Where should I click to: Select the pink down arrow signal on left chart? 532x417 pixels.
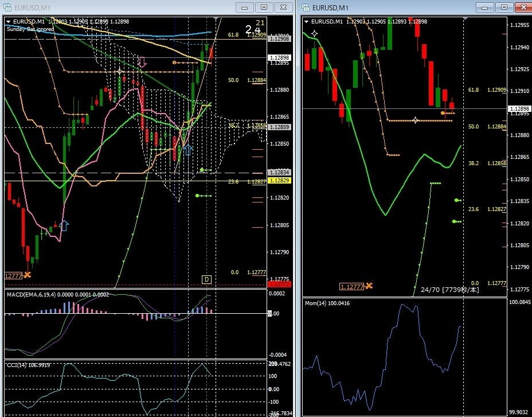click(143, 62)
